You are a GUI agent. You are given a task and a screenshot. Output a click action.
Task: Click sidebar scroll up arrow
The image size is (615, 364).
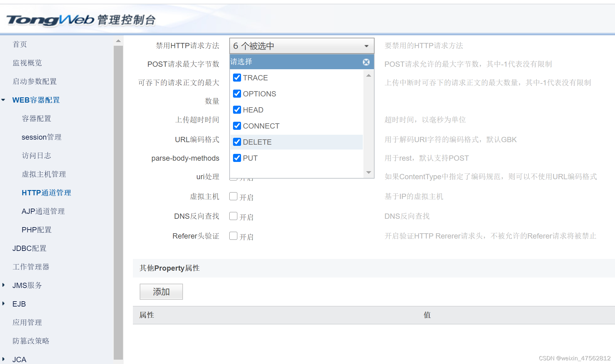[x=118, y=41]
